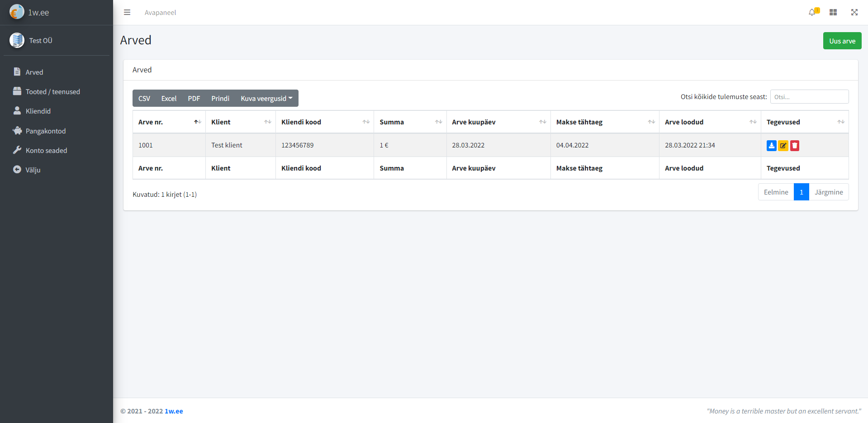868x423 pixels.
Task: Expand the Kuva veergusid dropdown
Action: click(266, 98)
